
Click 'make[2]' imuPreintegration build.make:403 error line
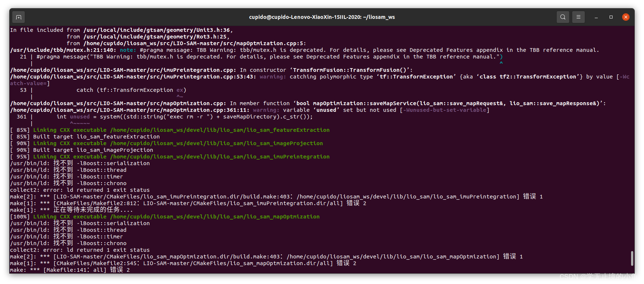(276, 197)
